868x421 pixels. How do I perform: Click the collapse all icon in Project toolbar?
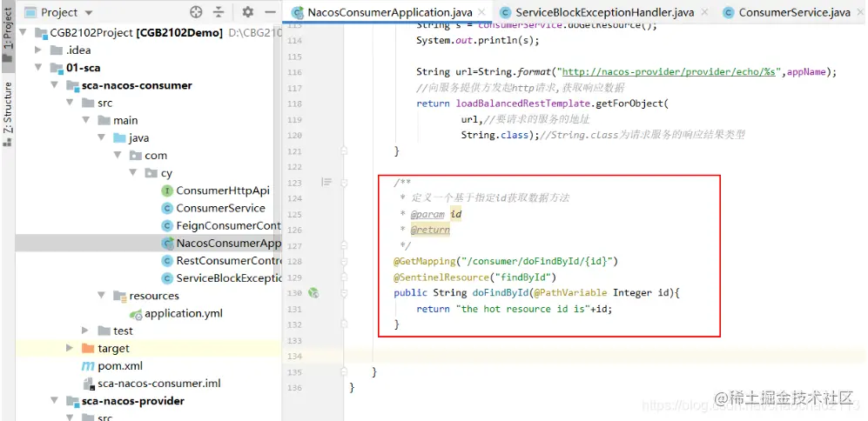[219, 12]
